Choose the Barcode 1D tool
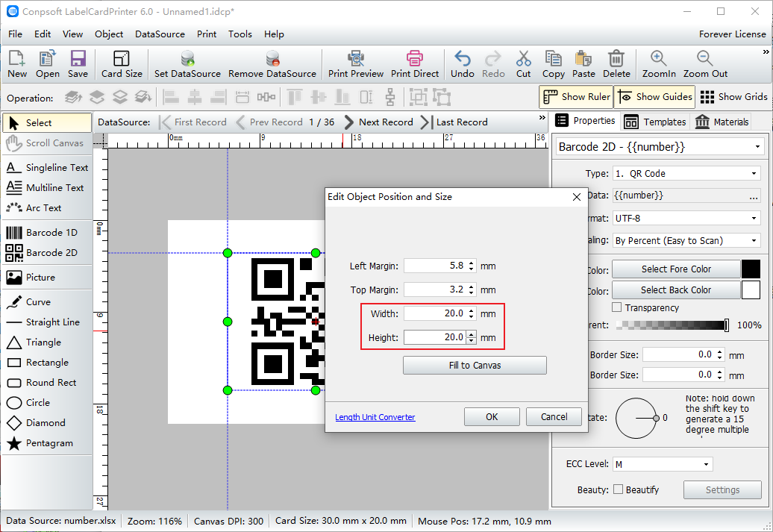Image resolution: width=773 pixels, height=532 pixels. point(47,232)
